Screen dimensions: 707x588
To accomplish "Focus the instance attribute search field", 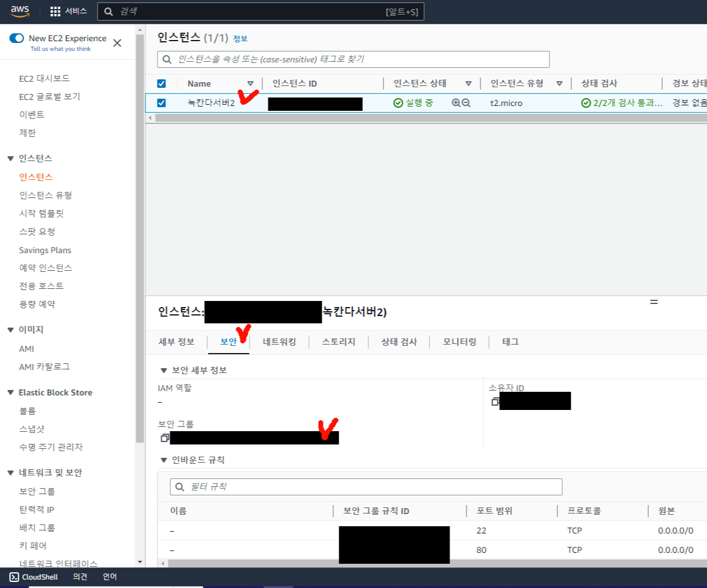I will [353, 59].
